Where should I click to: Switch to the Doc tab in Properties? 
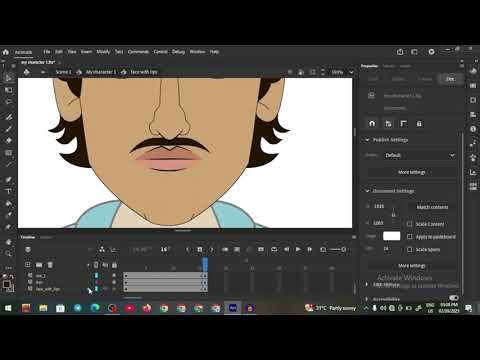tap(450, 79)
